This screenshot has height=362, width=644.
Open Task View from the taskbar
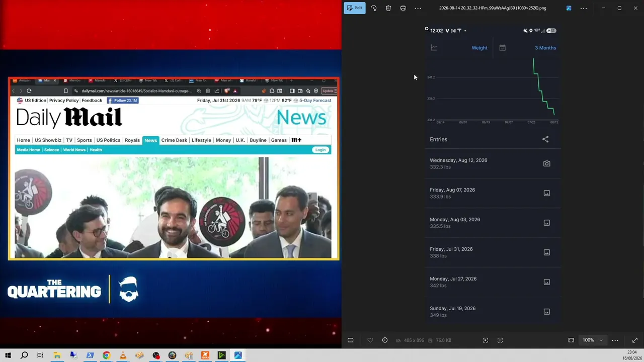40,355
